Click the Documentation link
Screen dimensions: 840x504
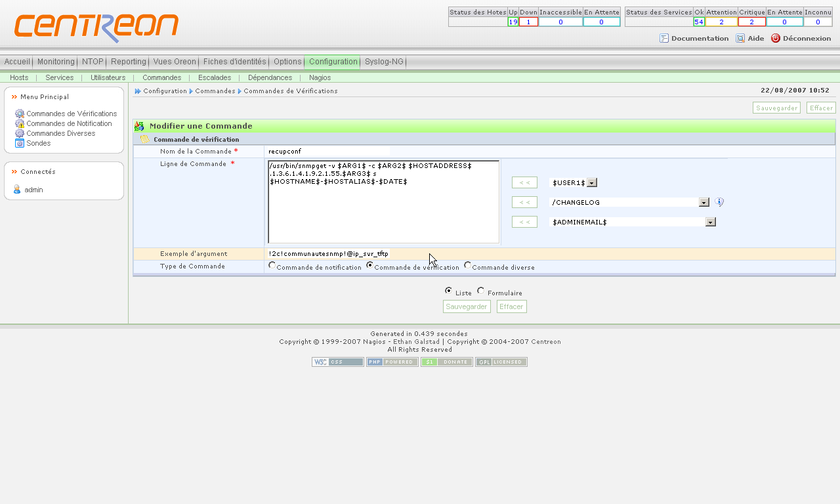700,38
